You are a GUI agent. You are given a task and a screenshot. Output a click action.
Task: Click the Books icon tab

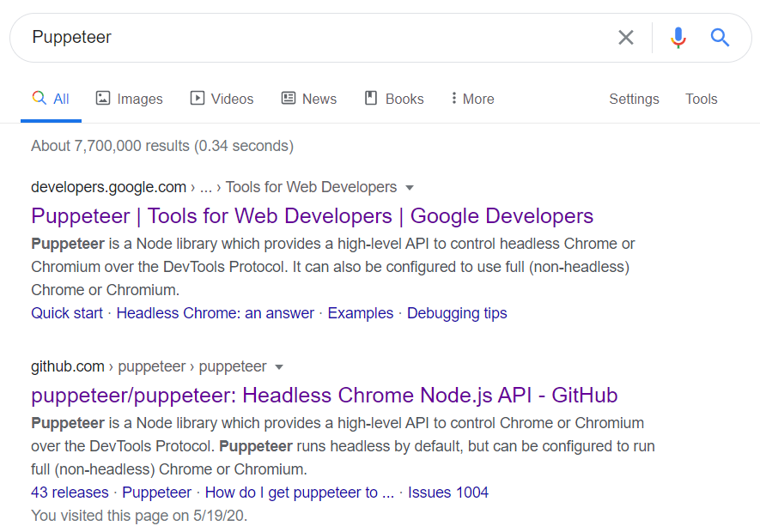coord(371,98)
